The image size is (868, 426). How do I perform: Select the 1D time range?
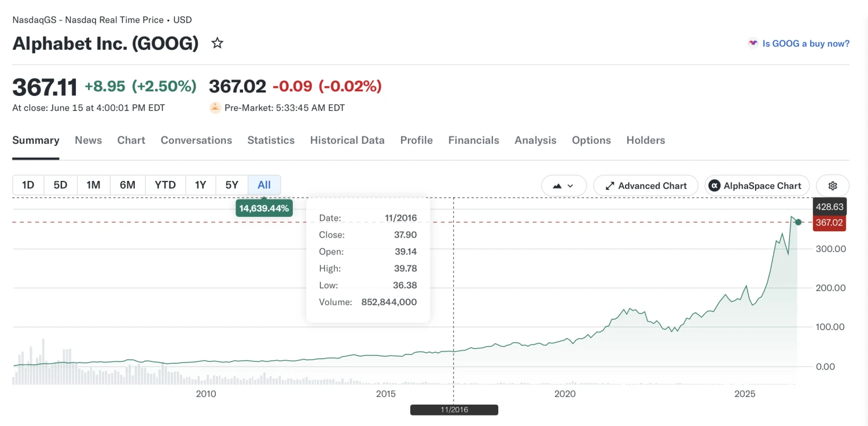click(28, 185)
